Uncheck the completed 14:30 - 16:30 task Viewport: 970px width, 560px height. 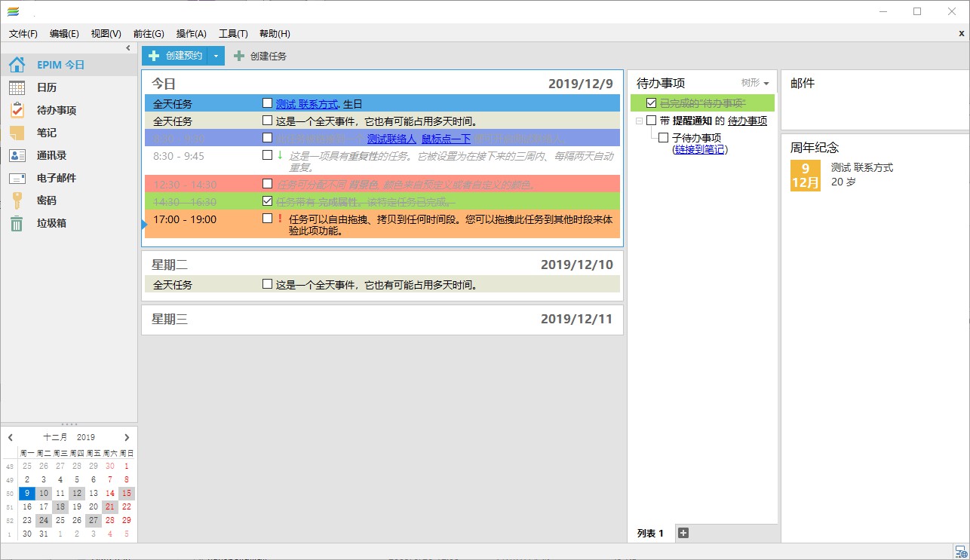coord(267,201)
